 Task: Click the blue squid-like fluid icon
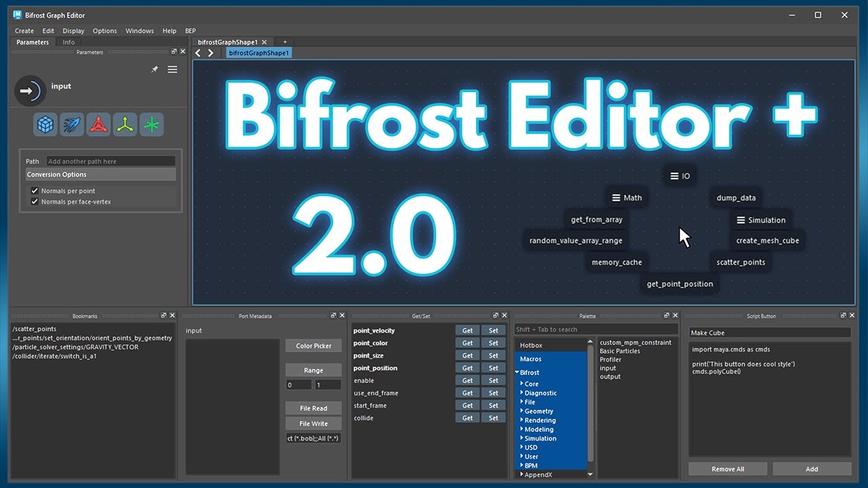point(72,125)
